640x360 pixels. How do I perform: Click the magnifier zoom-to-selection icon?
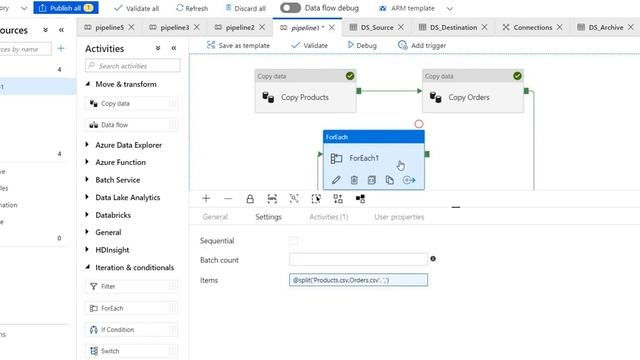(294, 199)
